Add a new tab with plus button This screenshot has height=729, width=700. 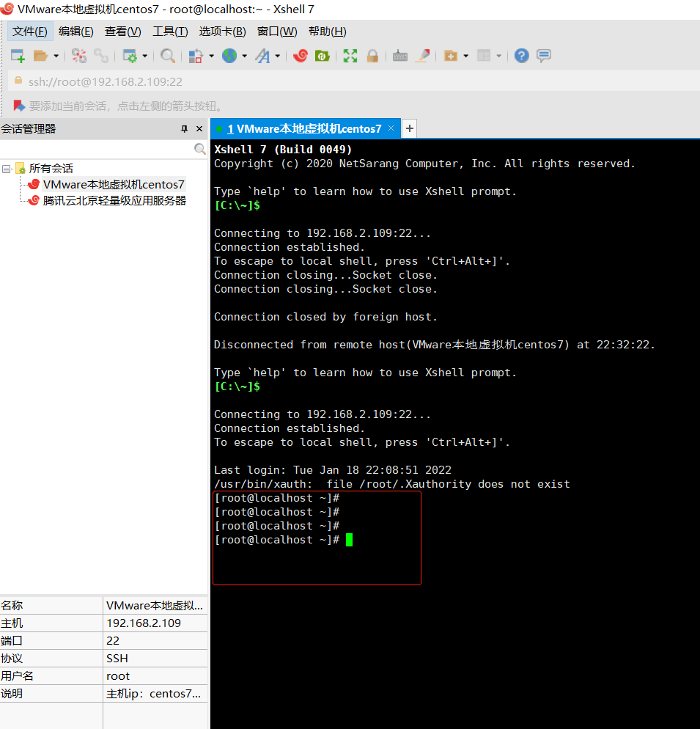click(x=410, y=128)
